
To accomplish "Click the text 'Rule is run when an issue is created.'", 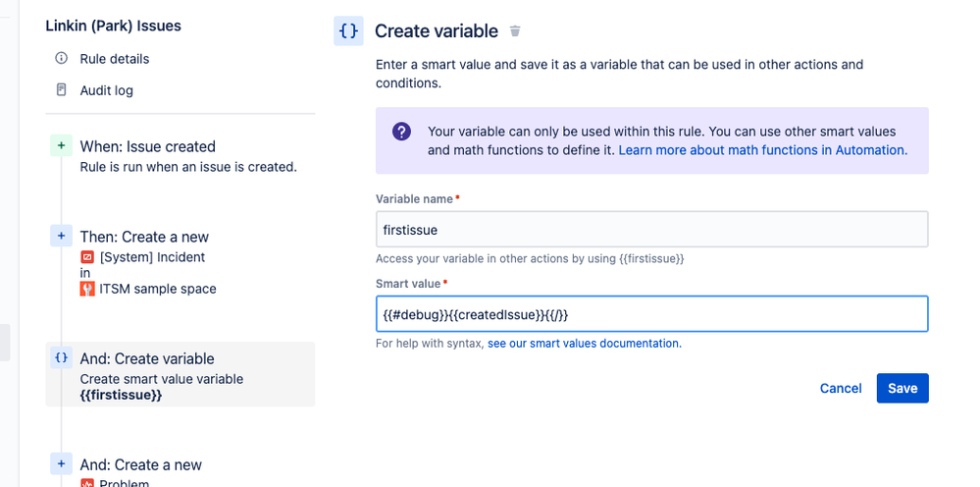I will pos(188,168).
